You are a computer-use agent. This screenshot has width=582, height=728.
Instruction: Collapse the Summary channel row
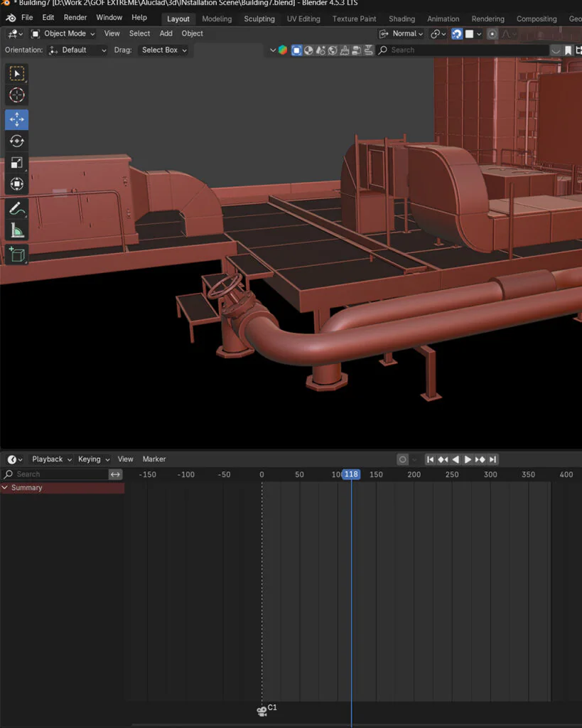[5, 488]
